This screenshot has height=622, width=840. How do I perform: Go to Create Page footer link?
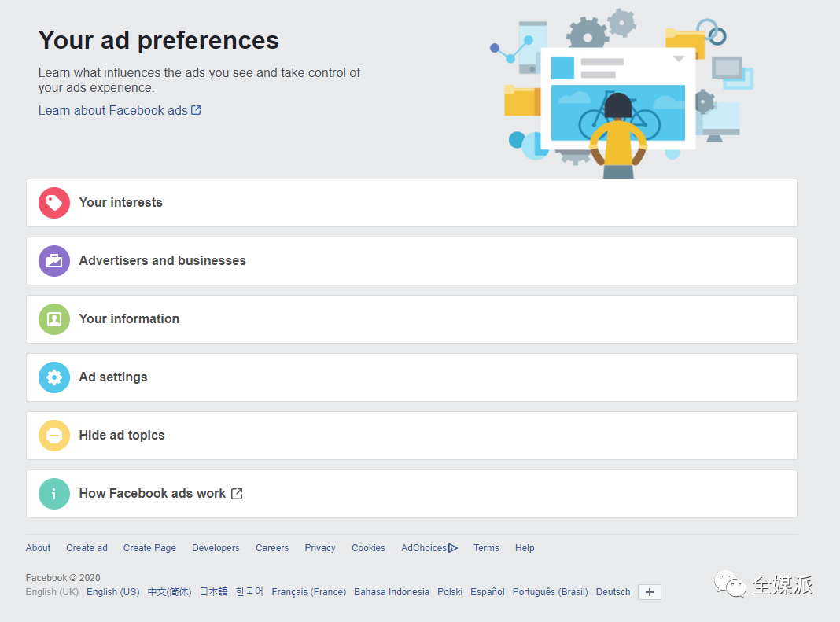click(x=149, y=548)
